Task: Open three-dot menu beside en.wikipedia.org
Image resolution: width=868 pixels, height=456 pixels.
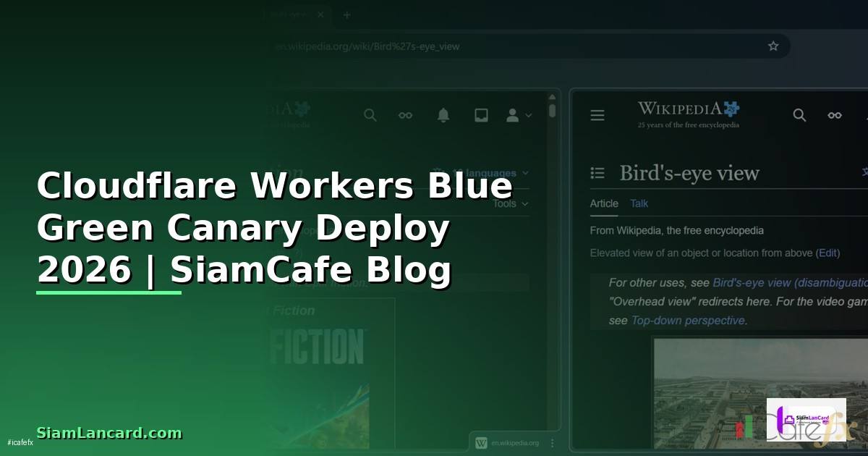Action: coord(553,442)
